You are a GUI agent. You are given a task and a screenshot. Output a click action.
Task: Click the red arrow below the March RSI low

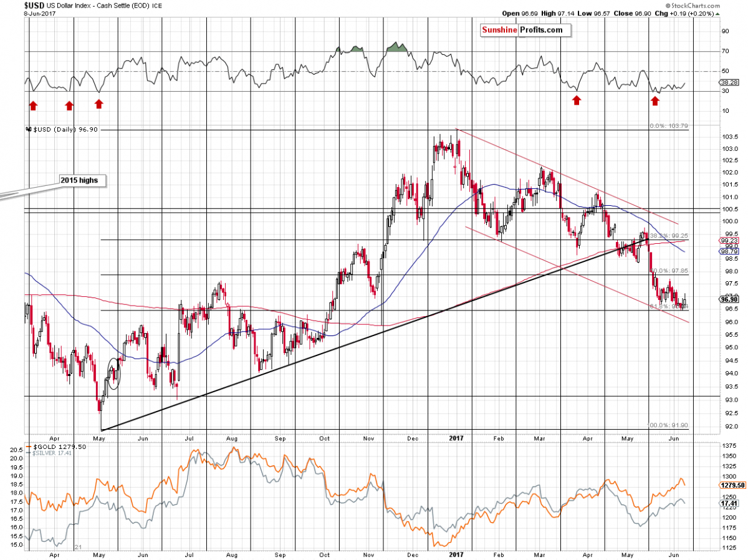point(577,101)
